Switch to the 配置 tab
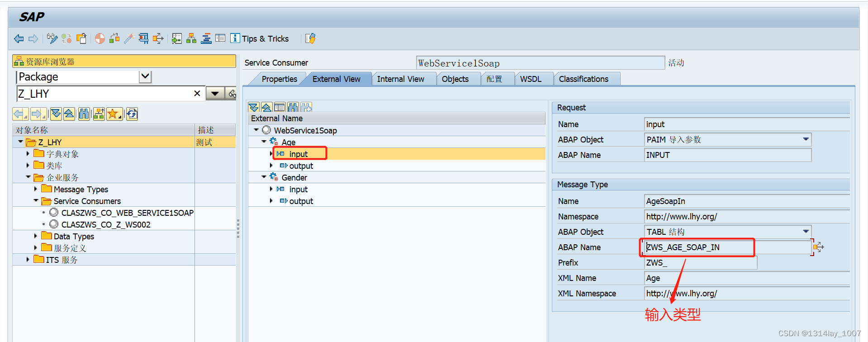This screenshot has height=342, width=868. (494, 79)
